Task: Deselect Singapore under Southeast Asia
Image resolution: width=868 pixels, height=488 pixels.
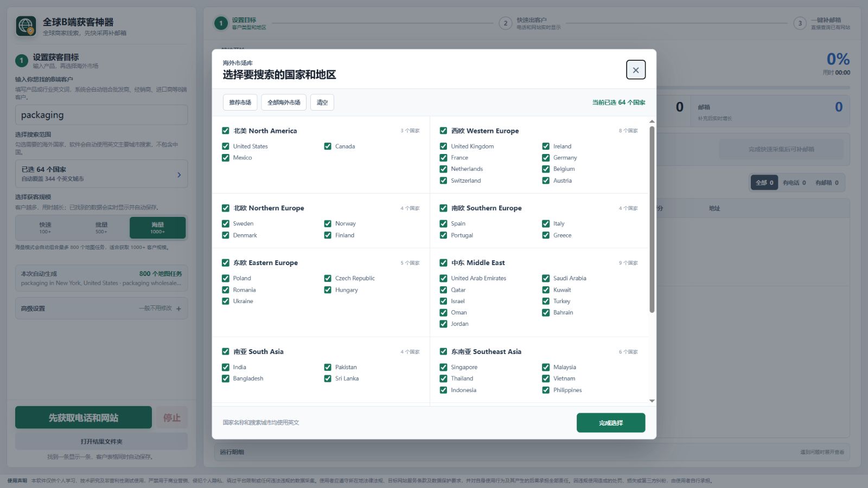Action: [443, 367]
